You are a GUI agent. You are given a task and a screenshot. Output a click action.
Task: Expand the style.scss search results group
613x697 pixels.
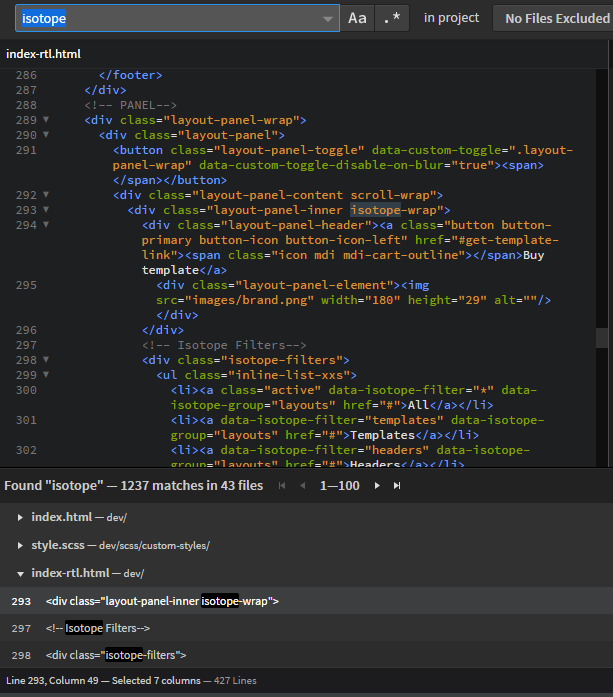(22, 545)
